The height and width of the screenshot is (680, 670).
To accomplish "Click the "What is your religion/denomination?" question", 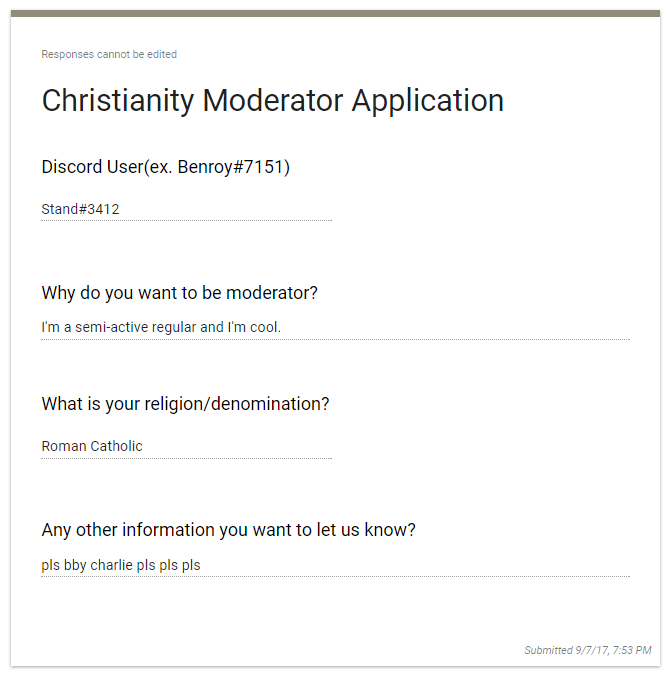I will [185, 404].
